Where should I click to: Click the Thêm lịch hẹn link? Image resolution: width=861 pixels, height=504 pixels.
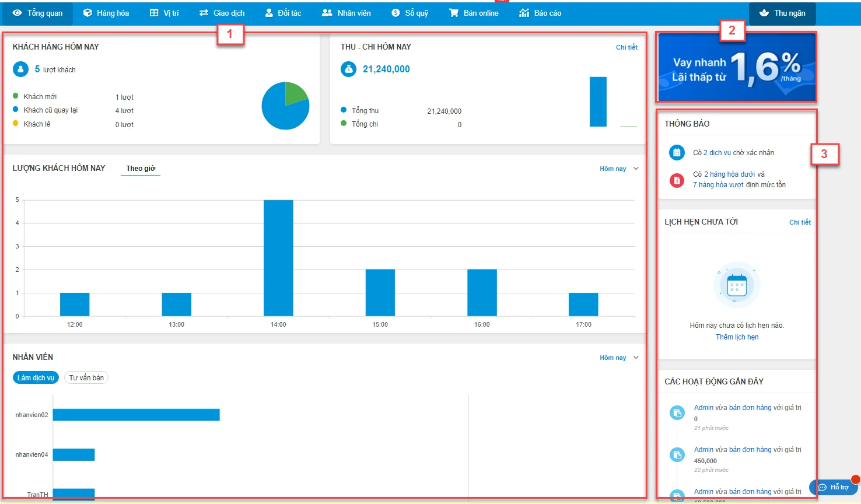coord(737,337)
